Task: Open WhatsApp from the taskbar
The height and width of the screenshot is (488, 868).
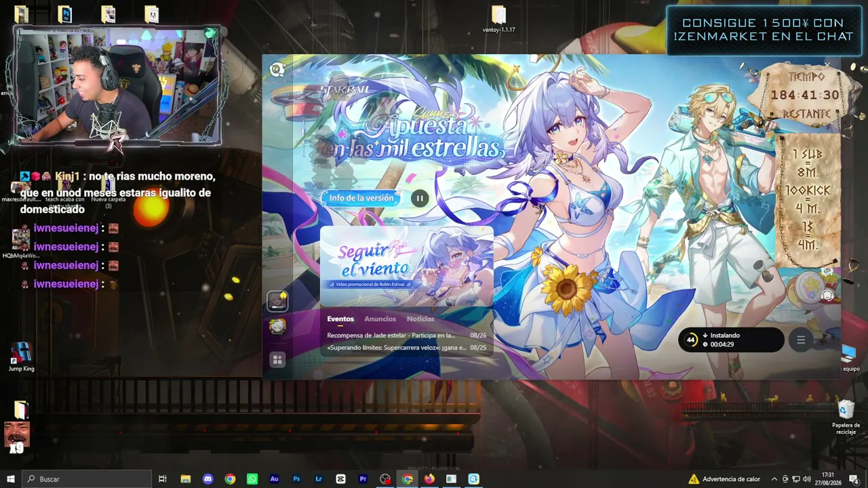Action: coord(252,479)
